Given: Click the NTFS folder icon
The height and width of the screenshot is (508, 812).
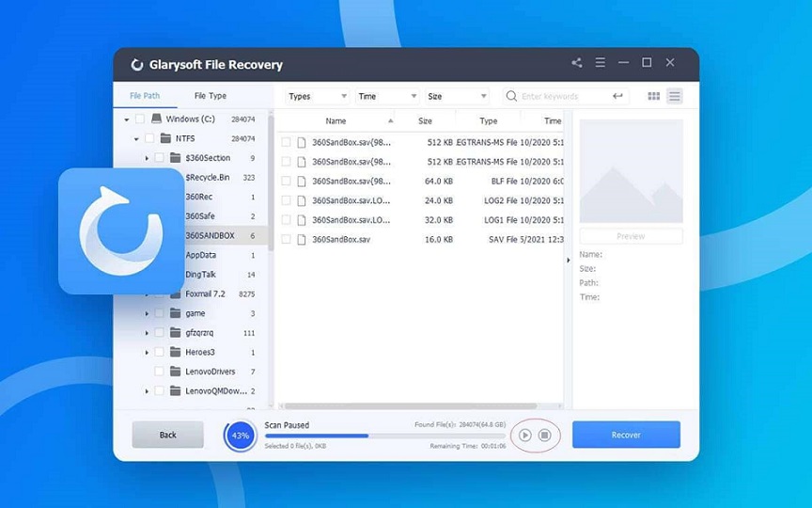Looking at the screenshot, I should [x=165, y=138].
